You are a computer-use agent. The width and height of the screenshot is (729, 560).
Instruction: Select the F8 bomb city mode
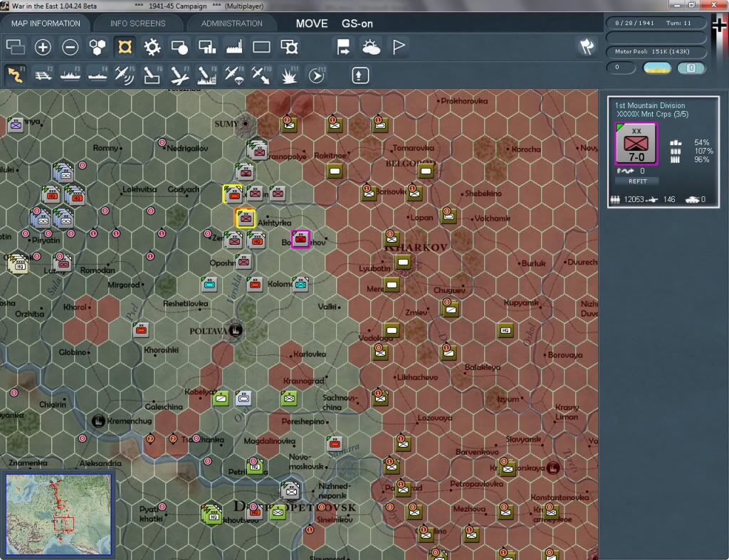[207, 75]
